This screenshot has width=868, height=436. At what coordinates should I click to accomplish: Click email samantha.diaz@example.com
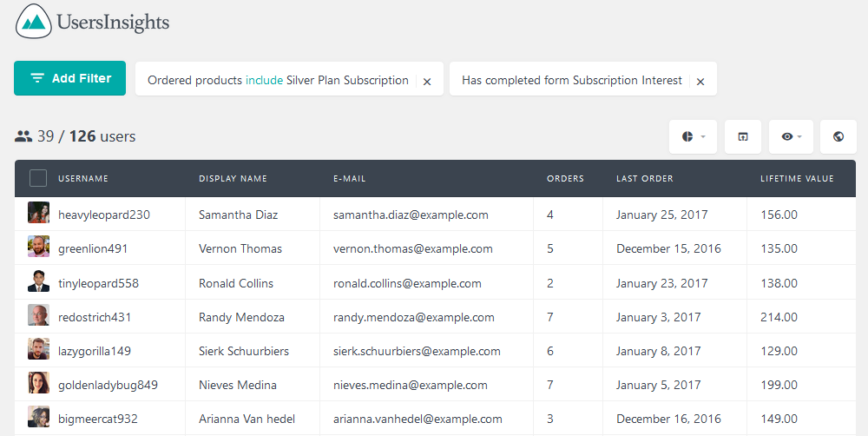(x=411, y=215)
